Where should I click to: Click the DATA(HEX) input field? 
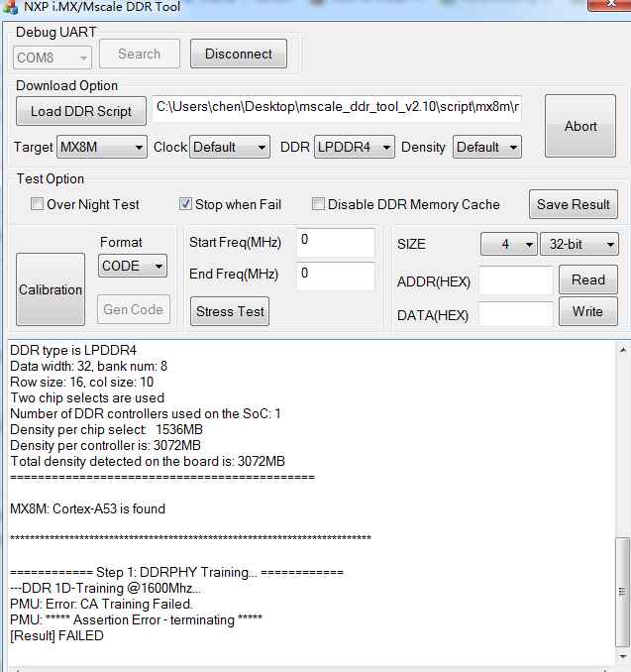[x=516, y=314]
